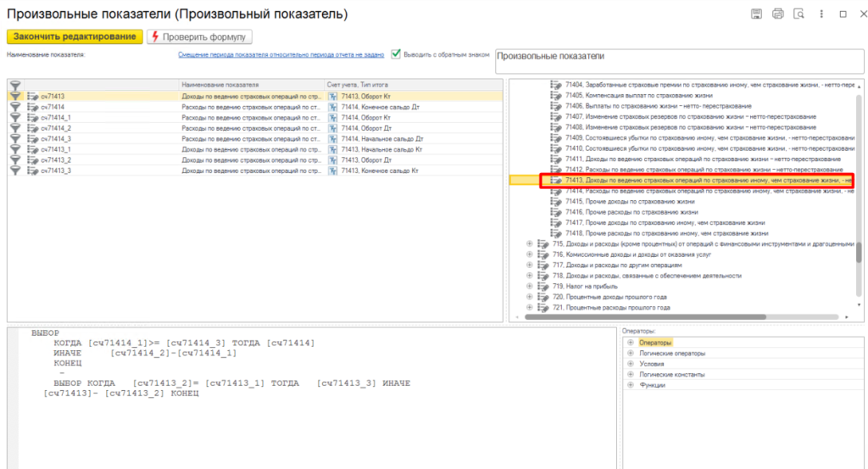Click inside 'Произвольные показатели' name field
The image size is (868, 469).
[x=678, y=61]
